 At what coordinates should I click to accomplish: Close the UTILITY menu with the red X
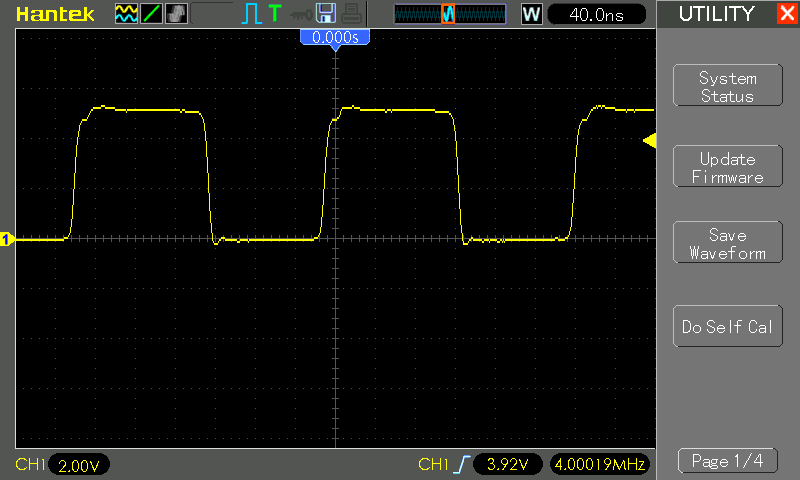tap(787, 13)
